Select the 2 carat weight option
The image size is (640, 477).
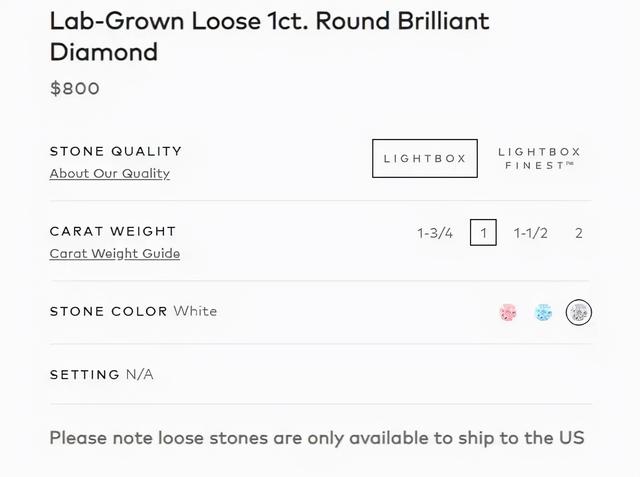click(579, 233)
